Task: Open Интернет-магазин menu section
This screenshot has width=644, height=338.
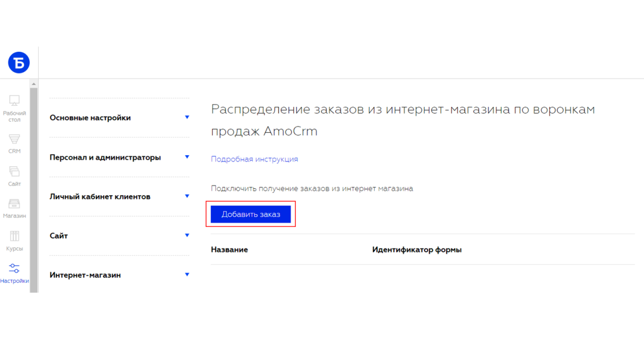Action: click(85, 275)
